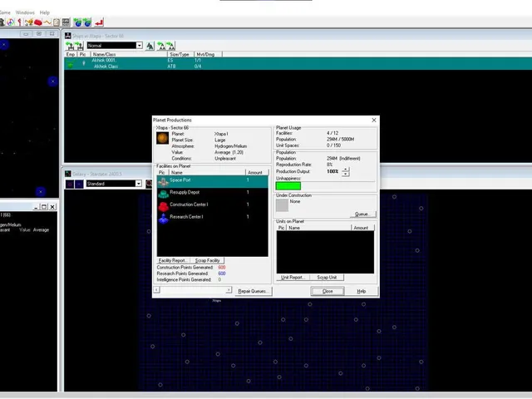Click the multicolored atom toolbar icon
Image resolution: width=532 pixels, height=399 pixels.
[x=11, y=22]
